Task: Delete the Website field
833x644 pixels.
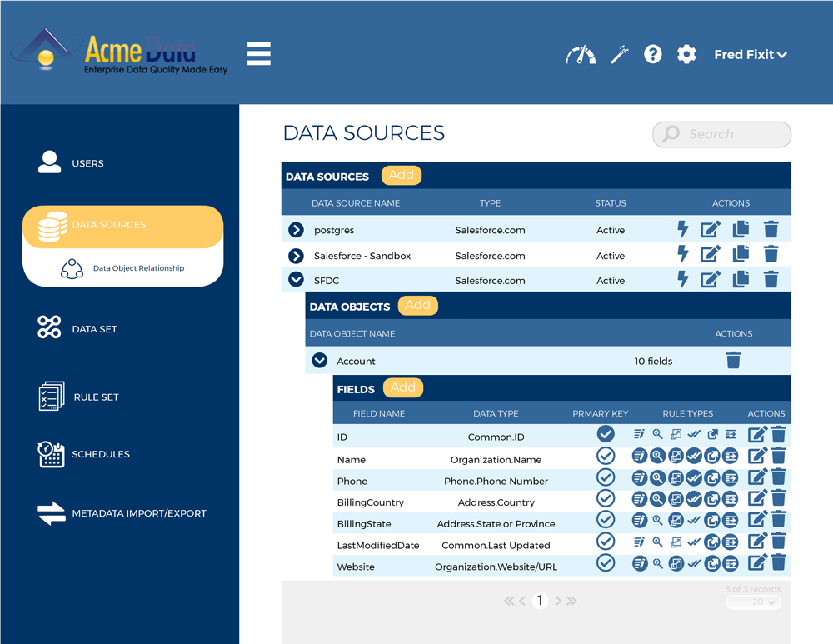Action: [778, 563]
